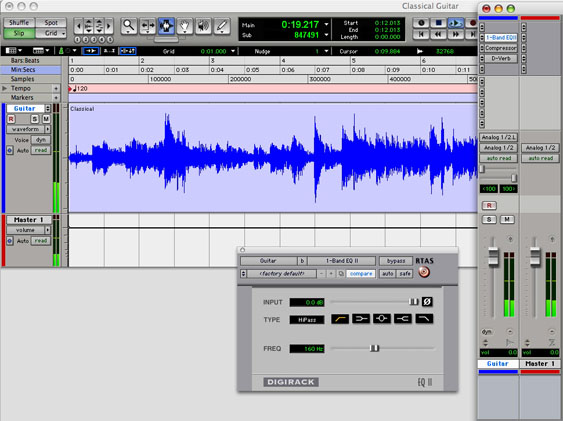The image size is (563, 421).
Task: Open the nudge value dropdown arrow
Action: tap(326, 51)
